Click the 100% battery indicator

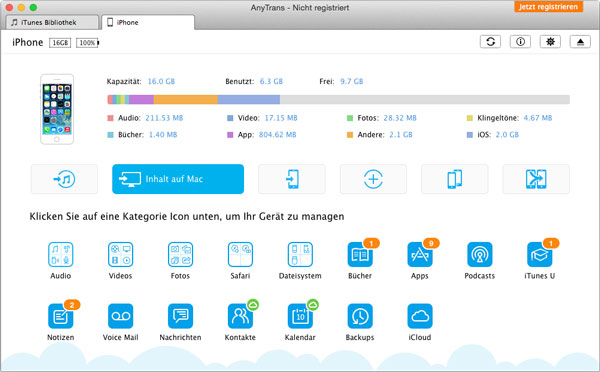[88, 43]
